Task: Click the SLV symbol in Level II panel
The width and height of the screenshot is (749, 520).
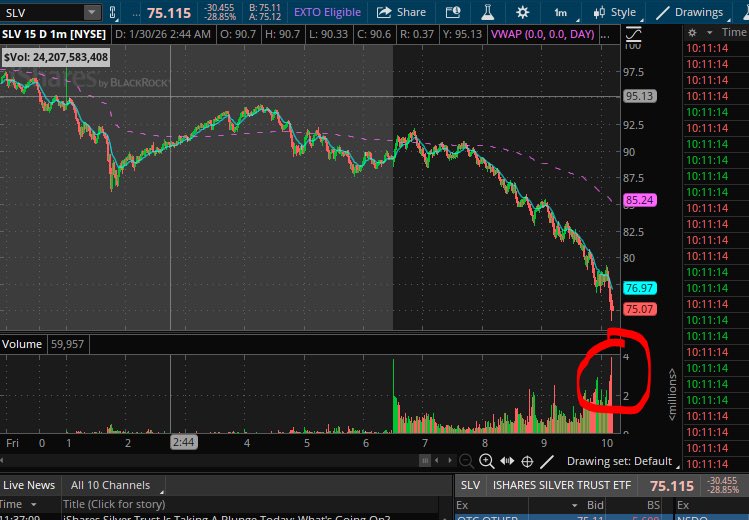Action: tap(470, 486)
